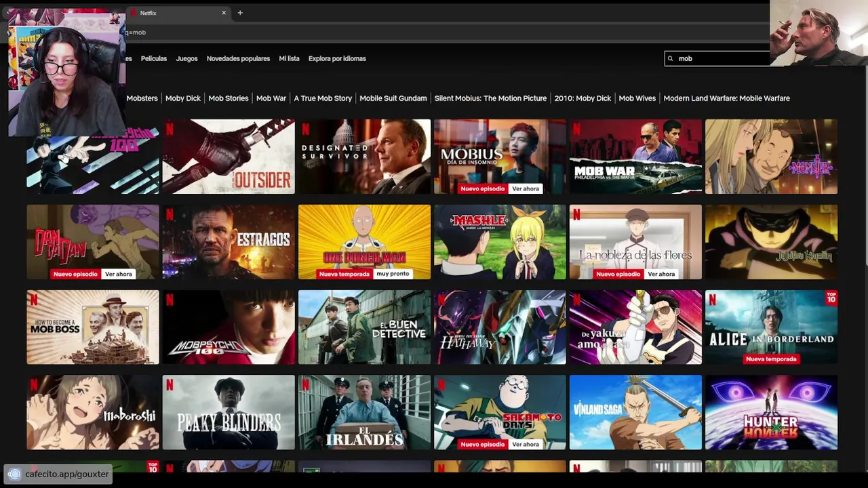Select Silent Mobius: The Motion Picture suggestion
Image resolution: width=868 pixels, height=488 pixels.
tap(490, 98)
